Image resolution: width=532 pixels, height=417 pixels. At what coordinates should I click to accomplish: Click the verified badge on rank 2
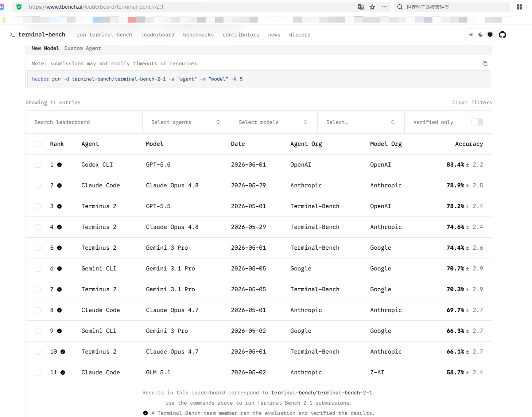59,186
